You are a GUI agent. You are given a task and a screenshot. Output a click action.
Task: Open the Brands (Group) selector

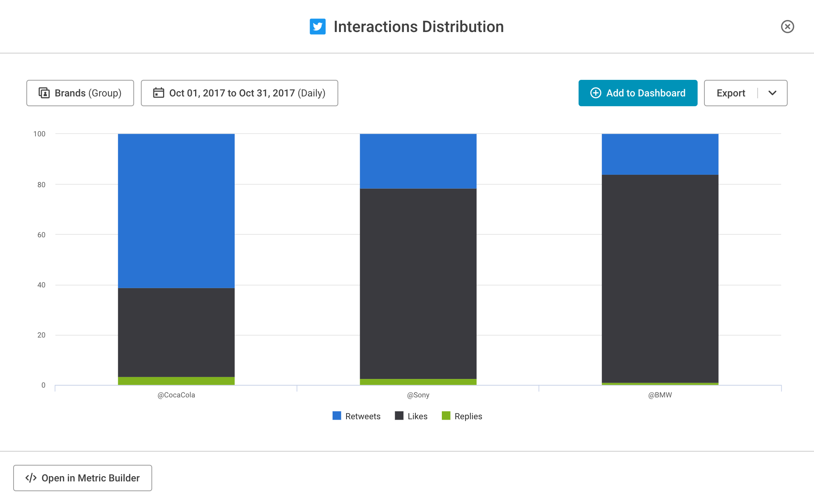(80, 93)
